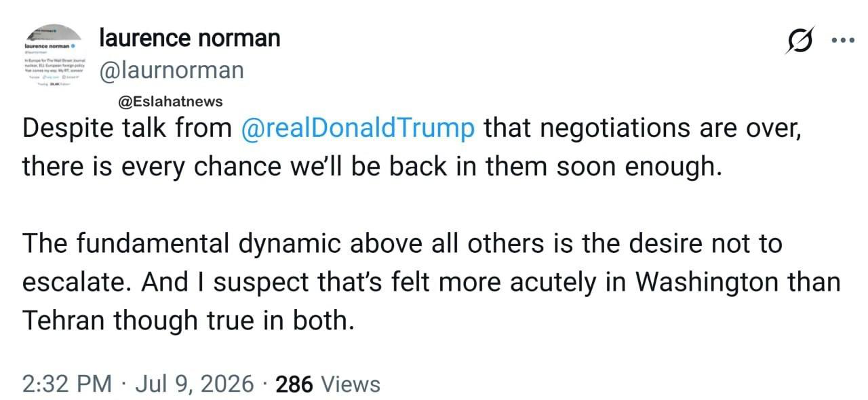Click the @realDonaldTrump mention
The image size is (868, 400).
coord(358,129)
